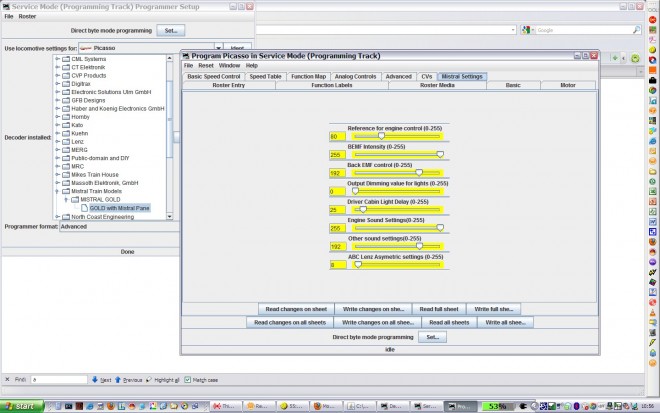Close the find bar with the X icon

click(x=7, y=379)
